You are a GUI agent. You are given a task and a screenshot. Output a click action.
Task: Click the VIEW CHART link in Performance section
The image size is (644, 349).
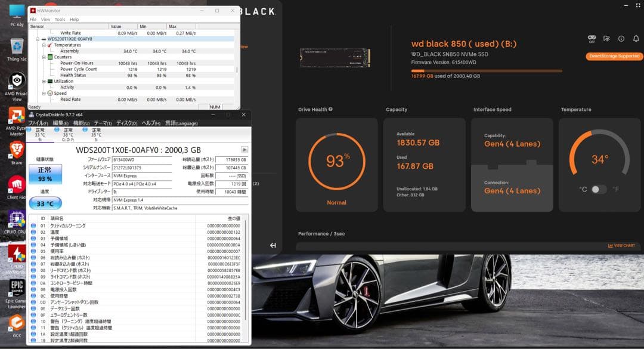tap(623, 245)
